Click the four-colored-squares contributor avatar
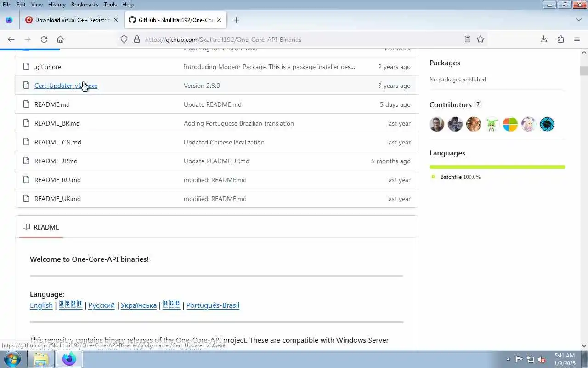The width and height of the screenshot is (588, 368). [510, 124]
